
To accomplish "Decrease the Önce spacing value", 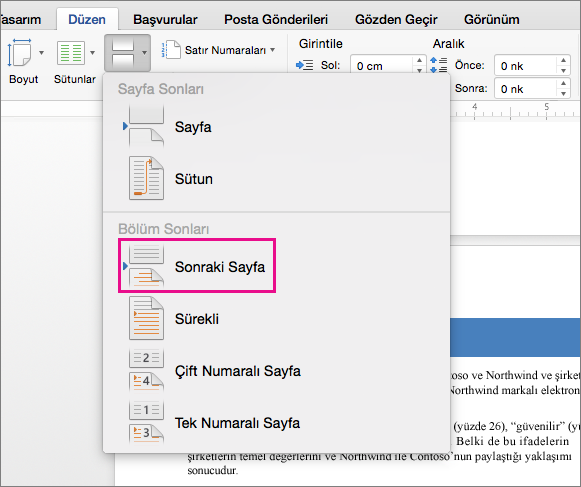I will tap(564, 70).
